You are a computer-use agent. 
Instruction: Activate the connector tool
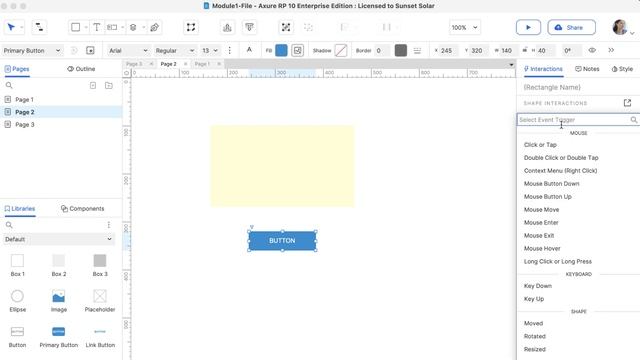click(39, 27)
